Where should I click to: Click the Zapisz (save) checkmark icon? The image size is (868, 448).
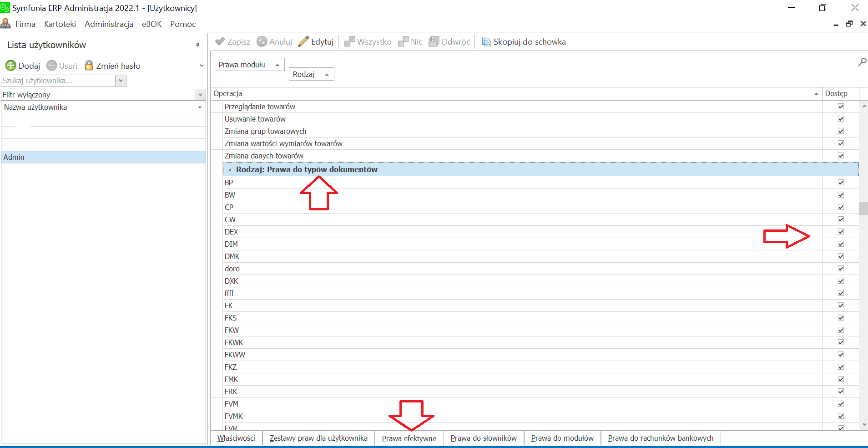pyautogui.click(x=220, y=41)
